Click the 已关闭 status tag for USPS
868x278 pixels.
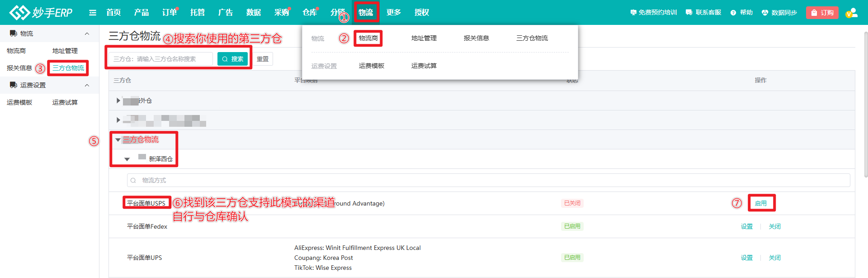572,203
